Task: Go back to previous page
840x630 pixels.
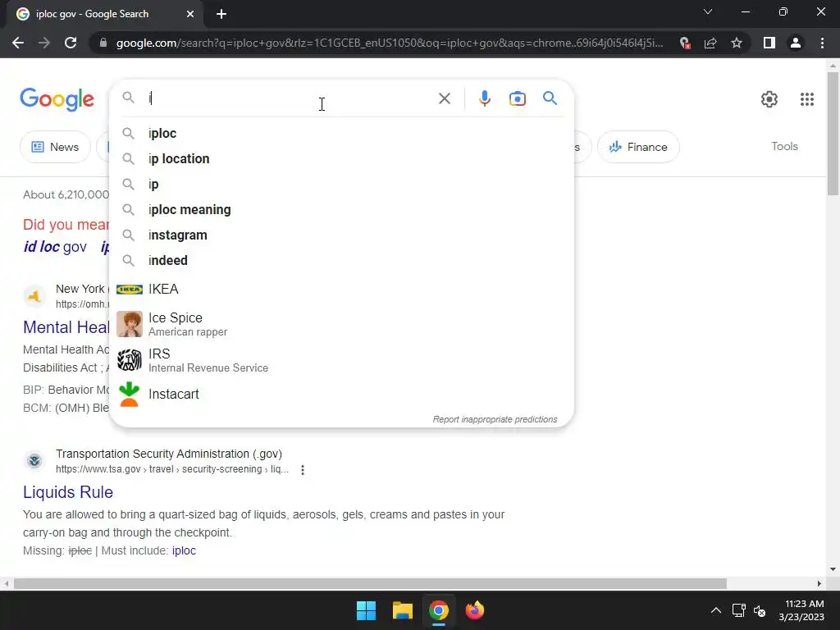Action: pos(18,43)
